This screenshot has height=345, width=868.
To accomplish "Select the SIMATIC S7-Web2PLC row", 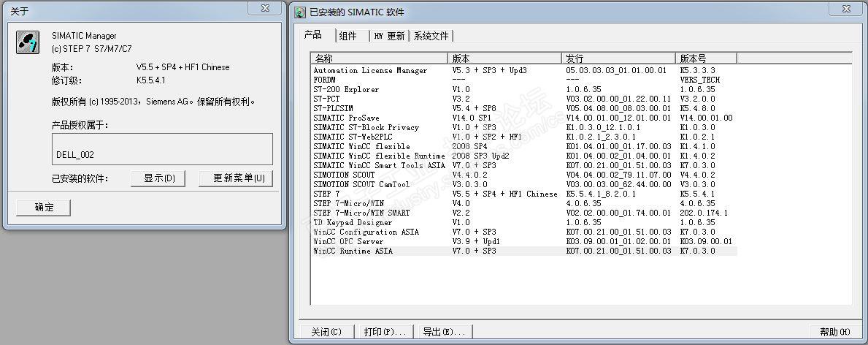I will [x=523, y=137].
